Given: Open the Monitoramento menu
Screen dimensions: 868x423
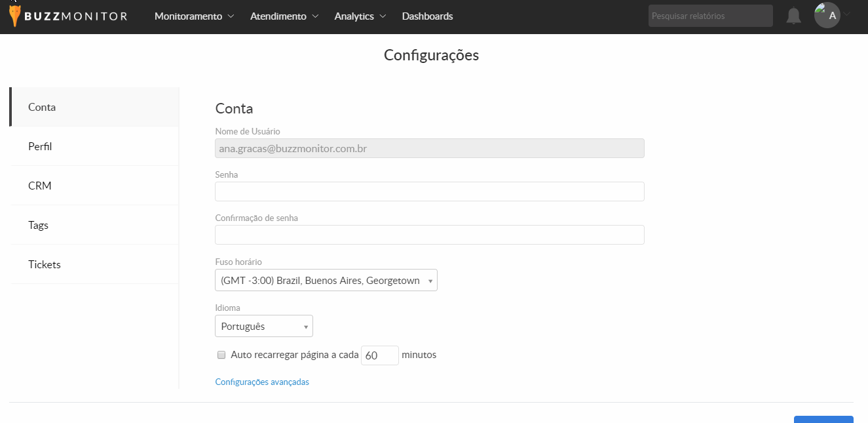Looking at the screenshot, I should (x=194, y=16).
